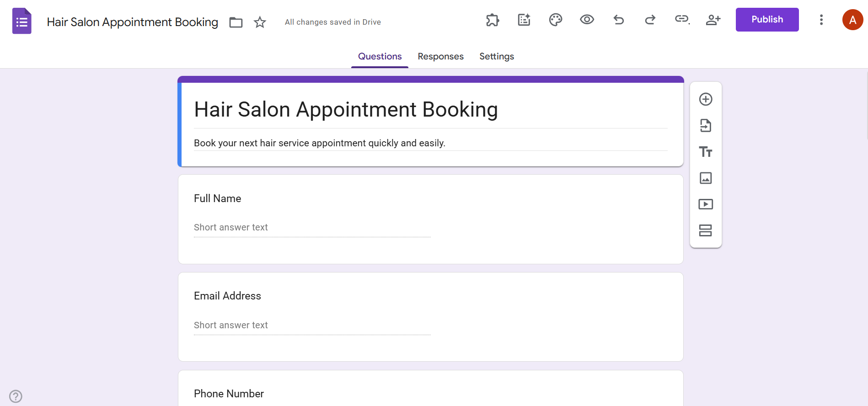The width and height of the screenshot is (868, 406).
Task: Edit form description text
Action: coord(430,143)
